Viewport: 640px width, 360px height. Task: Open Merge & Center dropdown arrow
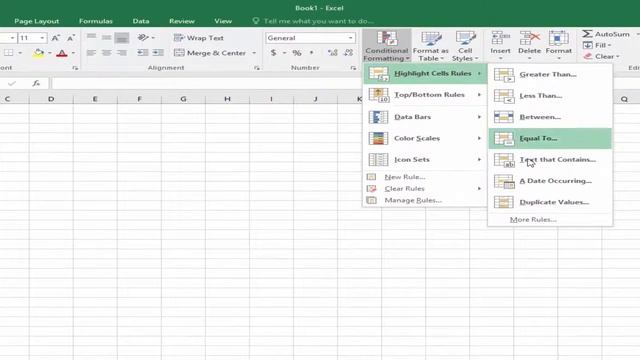254,53
